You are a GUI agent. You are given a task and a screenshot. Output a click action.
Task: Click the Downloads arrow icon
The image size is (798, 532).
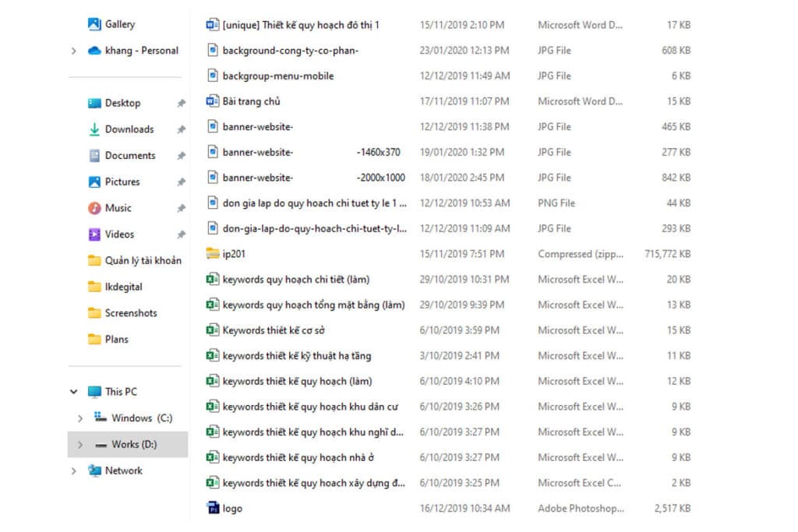[94, 129]
